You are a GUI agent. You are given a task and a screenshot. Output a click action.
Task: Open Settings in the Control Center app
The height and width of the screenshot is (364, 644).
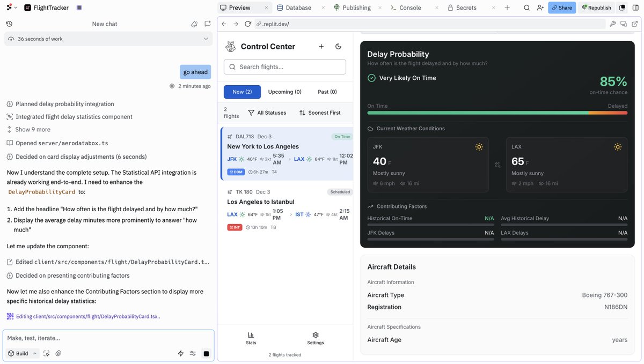point(315,338)
